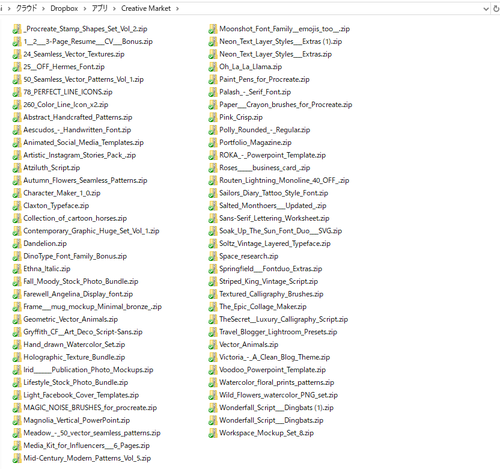
Task: Click the zip icon of Atziluth_Script.zip
Action: pyautogui.click(x=17, y=168)
